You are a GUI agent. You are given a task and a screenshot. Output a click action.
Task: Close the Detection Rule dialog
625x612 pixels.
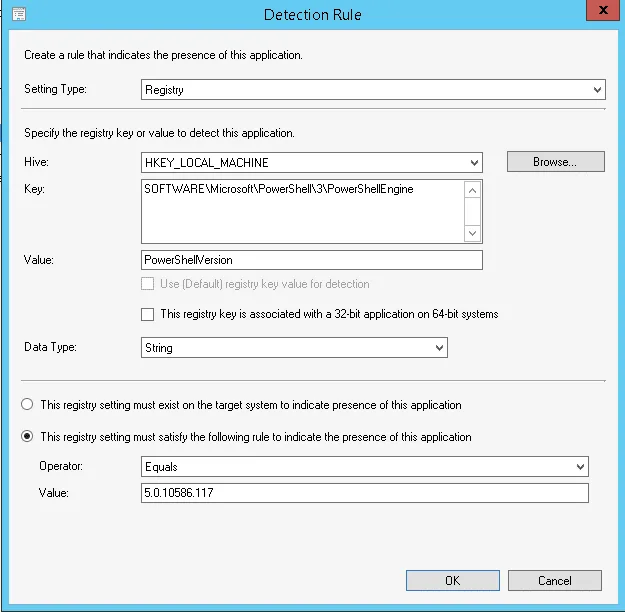603,10
